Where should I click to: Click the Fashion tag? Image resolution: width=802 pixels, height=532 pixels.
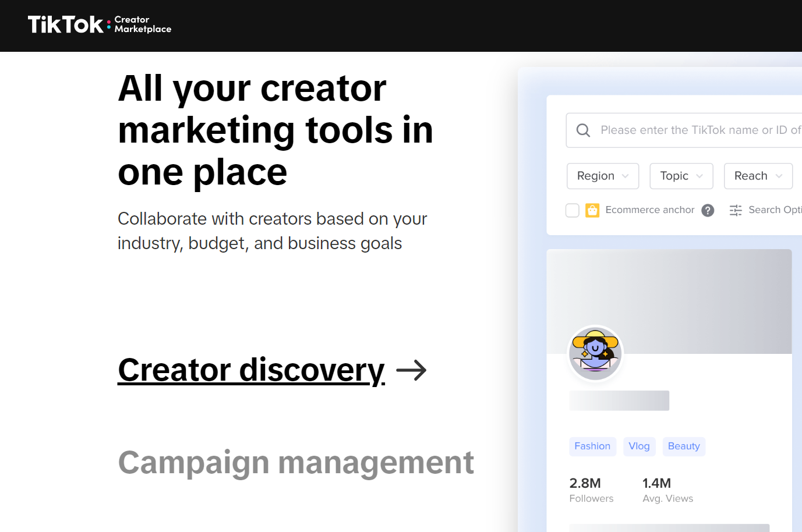pyautogui.click(x=592, y=446)
